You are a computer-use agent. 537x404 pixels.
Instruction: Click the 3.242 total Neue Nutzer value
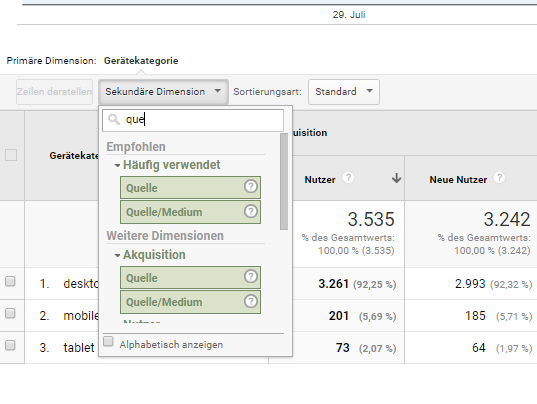click(x=507, y=219)
